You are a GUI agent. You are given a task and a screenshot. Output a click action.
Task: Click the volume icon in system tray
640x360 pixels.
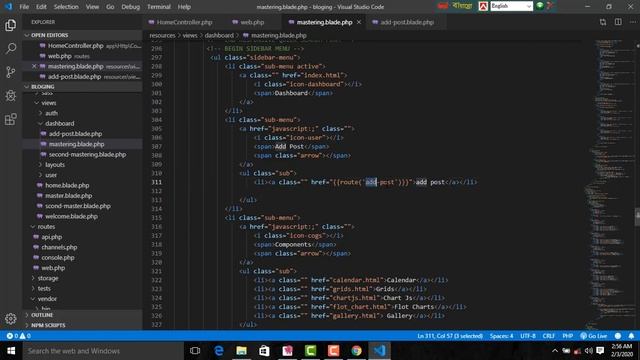coord(589,351)
